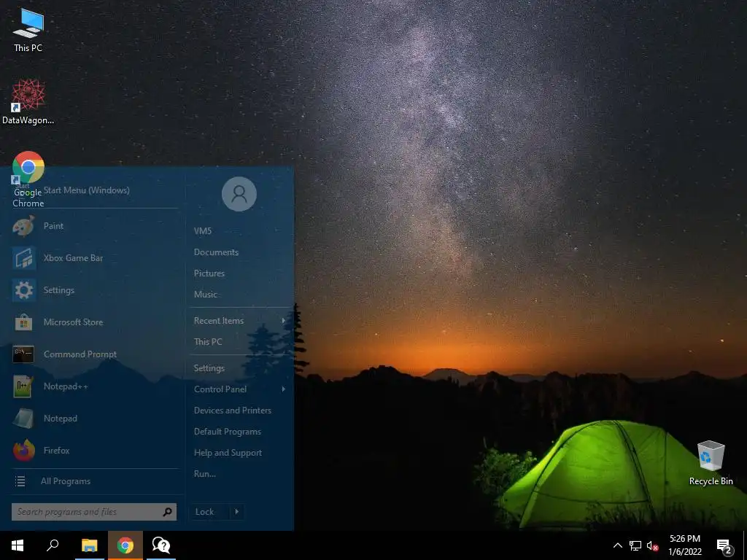The height and width of the screenshot is (560, 747).
Task: Open Devices and Printers
Action: (x=233, y=411)
